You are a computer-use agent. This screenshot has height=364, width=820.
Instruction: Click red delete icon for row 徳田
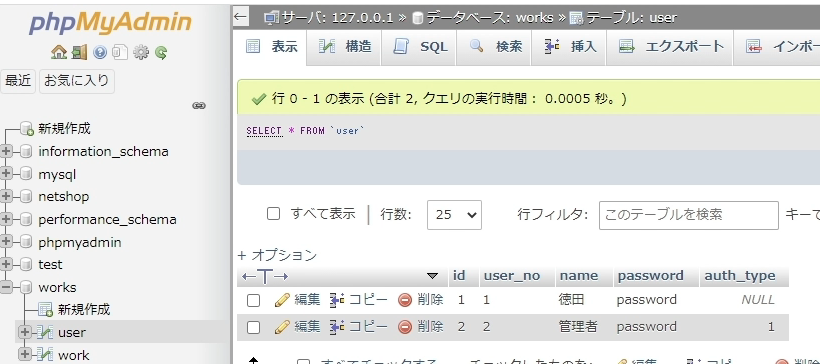pyautogui.click(x=405, y=300)
